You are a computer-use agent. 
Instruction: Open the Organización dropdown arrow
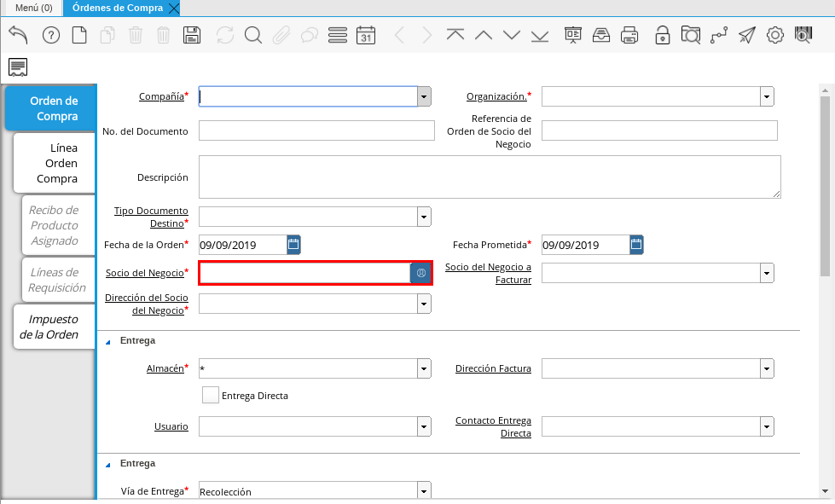coord(767,97)
